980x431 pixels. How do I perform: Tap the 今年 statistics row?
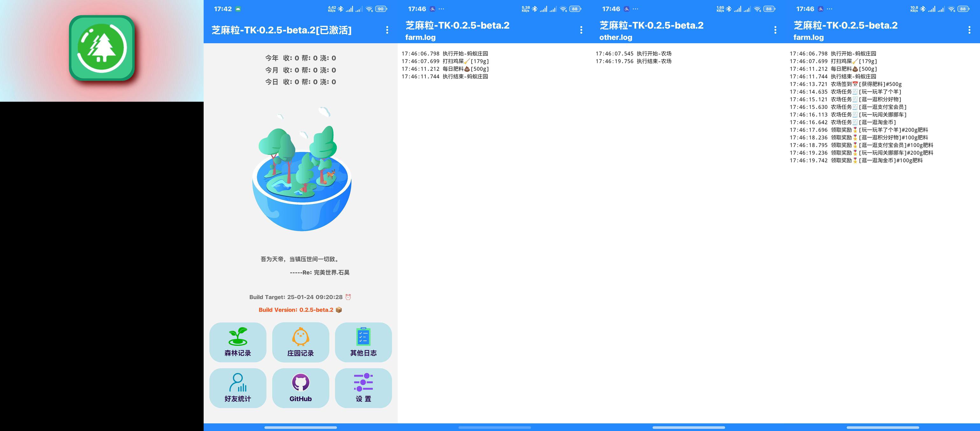click(301, 58)
